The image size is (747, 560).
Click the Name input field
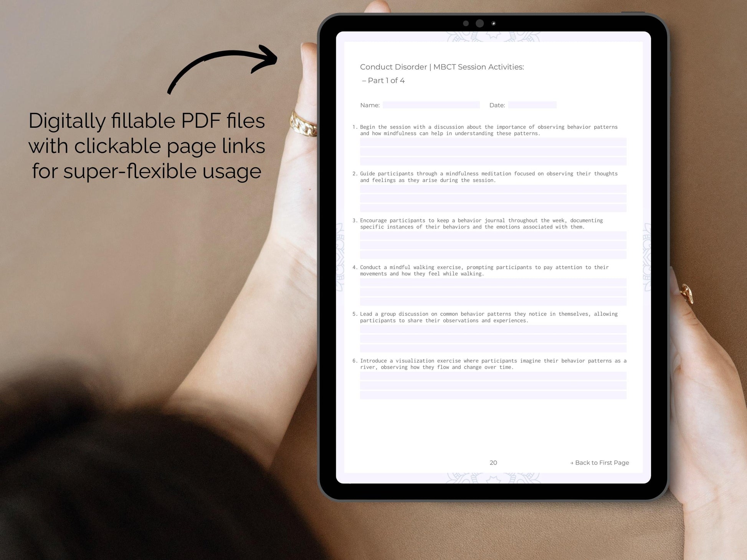[x=433, y=105]
